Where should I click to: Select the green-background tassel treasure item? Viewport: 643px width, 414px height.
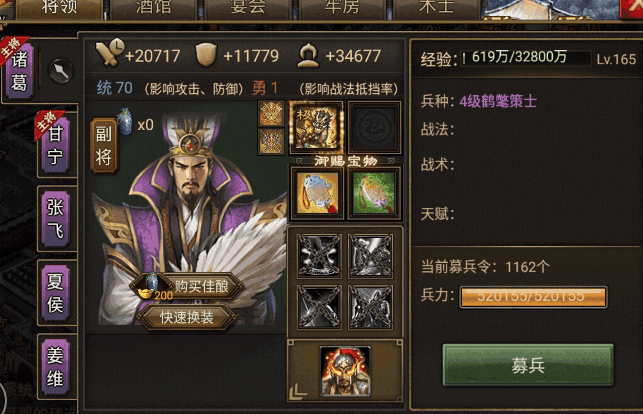(374, 193)
